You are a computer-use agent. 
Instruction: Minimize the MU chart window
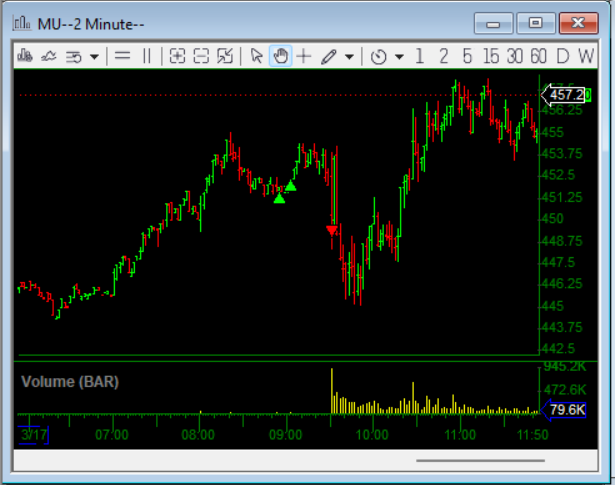493,23
